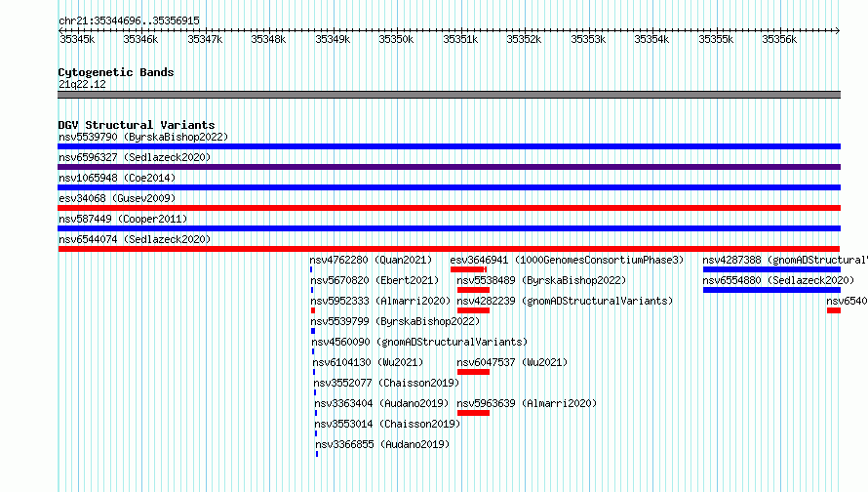The image size is (868, 492).
Task: Open the esv34068 (Gusev2009) label
Action: pos(117,198)
